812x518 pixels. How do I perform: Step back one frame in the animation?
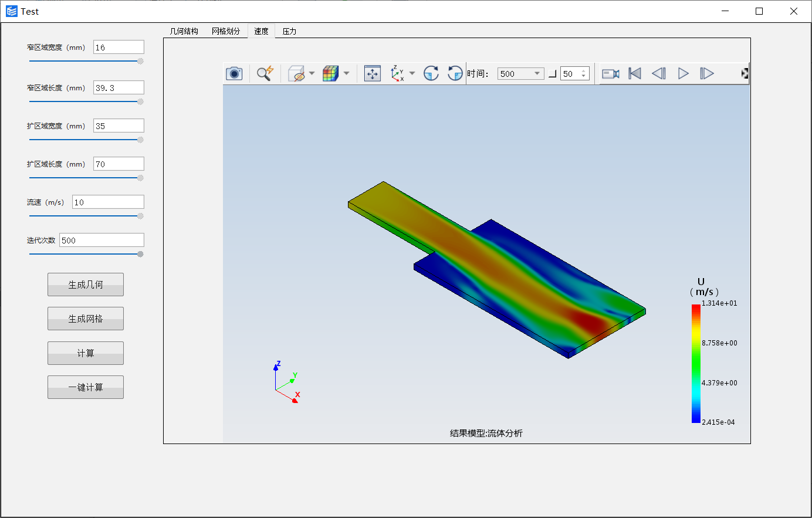[659, 73]
